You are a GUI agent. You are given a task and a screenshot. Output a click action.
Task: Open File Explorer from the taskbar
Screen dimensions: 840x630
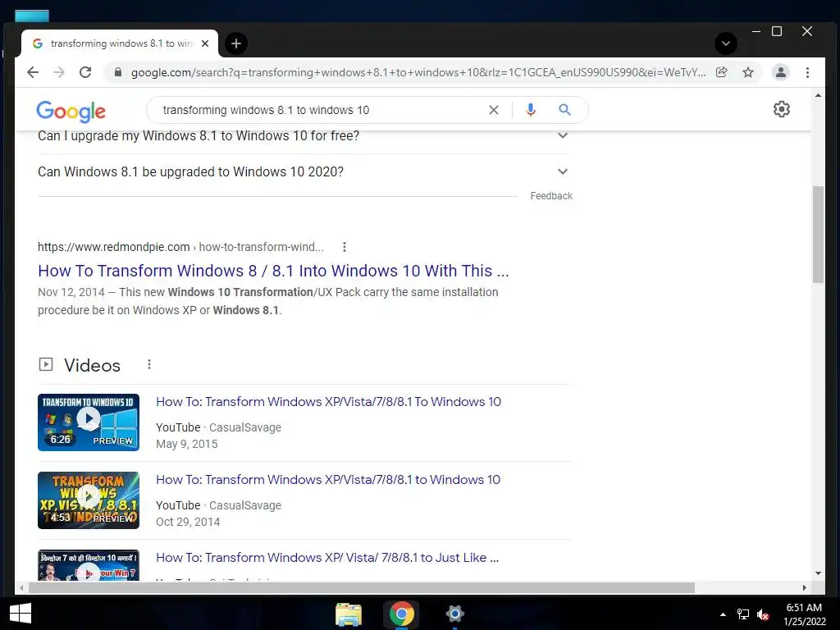point(348,614)
